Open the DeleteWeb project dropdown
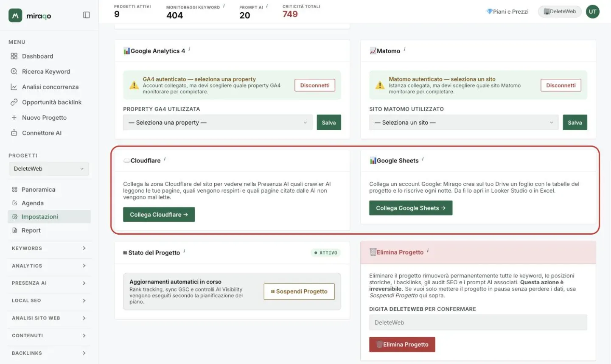The image size is (611, 364). 49,168
